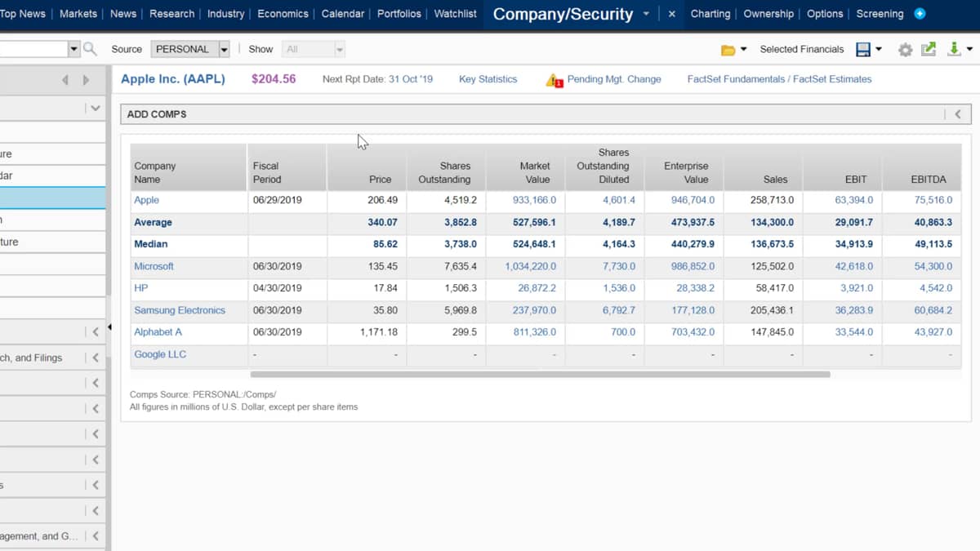Close the Company/Security tab
This screenshot has height=551, width=980.
click(x=671, y=14)
